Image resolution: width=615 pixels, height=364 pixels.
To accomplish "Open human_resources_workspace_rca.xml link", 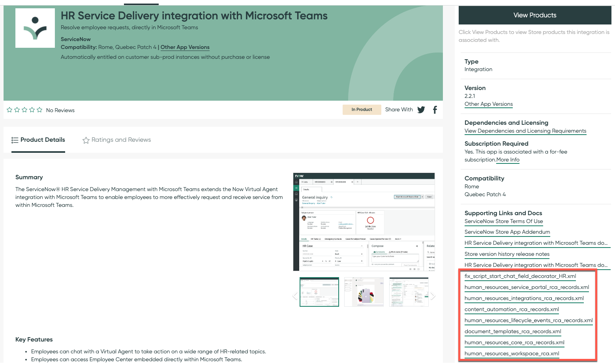I will (x=512, y=353).
